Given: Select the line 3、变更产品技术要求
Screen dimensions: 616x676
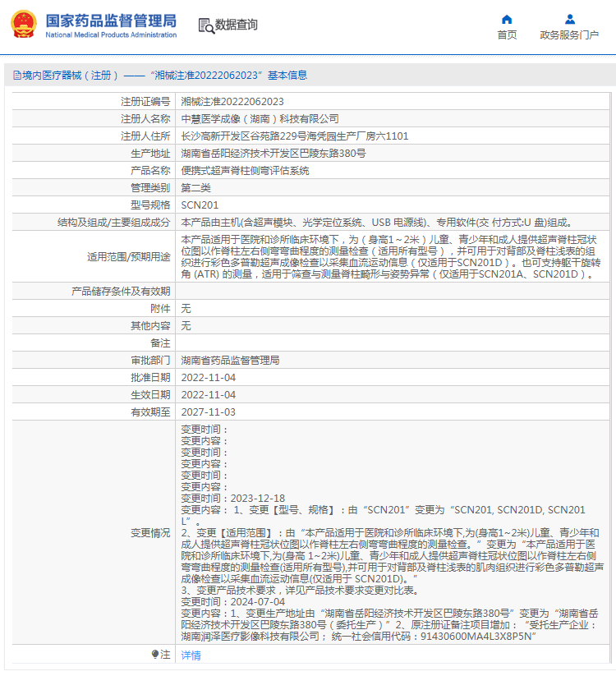Looking at the screenshot, I should [301, 591].
